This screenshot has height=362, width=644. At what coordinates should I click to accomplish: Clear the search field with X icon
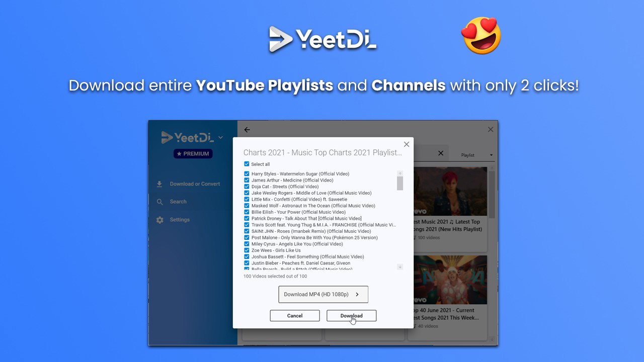441,153
